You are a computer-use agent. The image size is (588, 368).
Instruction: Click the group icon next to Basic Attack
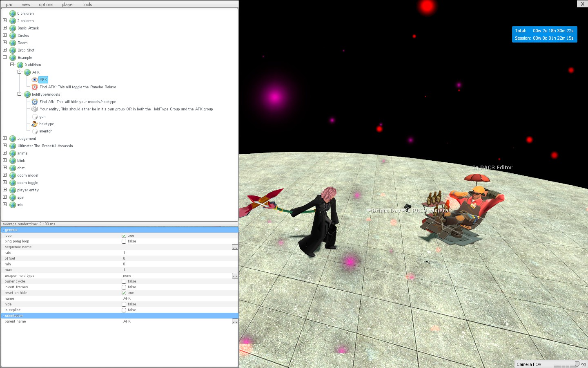[13, 28]
